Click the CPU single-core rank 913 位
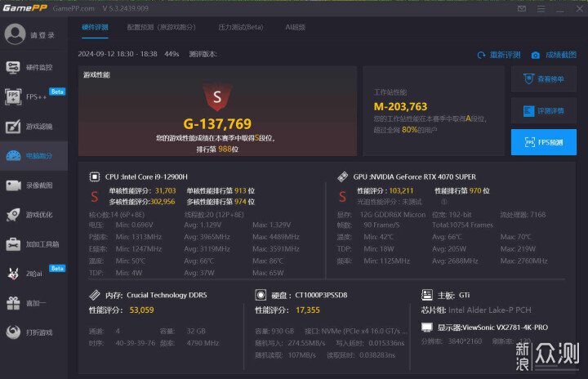Image resolution: width=588 pixels, height=379 pixels. tap(244, 190)
